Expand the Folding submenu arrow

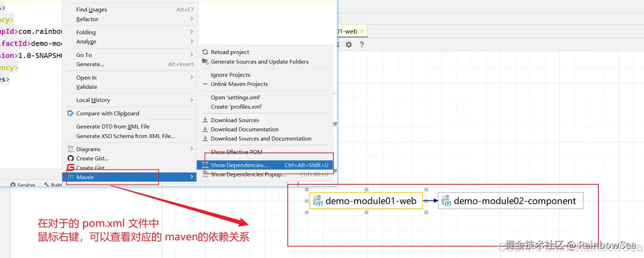(x=192, y=32)
